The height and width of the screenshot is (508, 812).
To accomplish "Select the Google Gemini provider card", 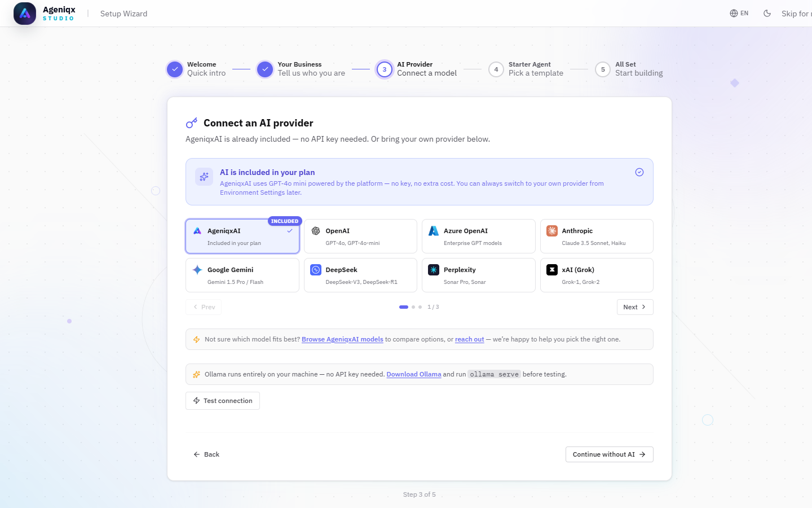I will click(242, 275).
